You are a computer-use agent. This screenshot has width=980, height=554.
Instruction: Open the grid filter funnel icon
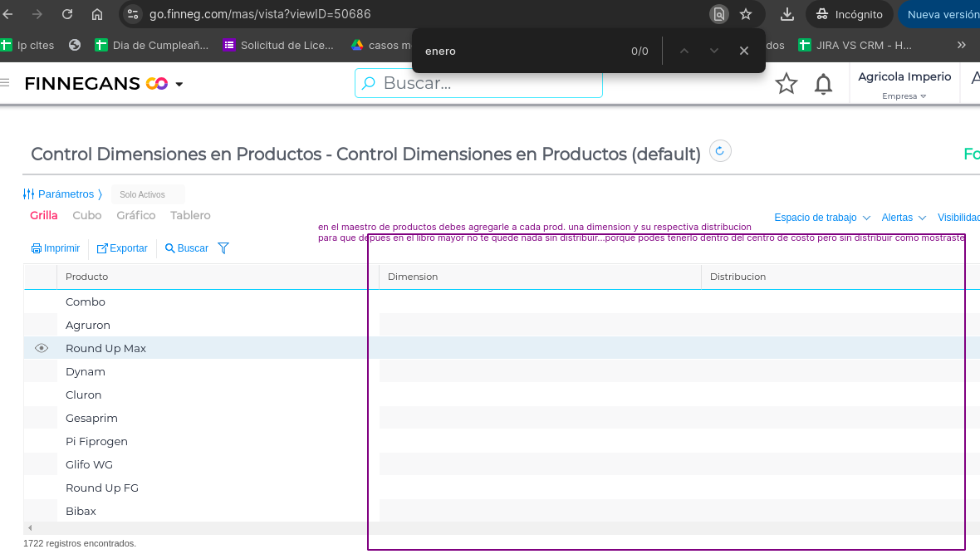pyautogui.click(x=223, y=248)
